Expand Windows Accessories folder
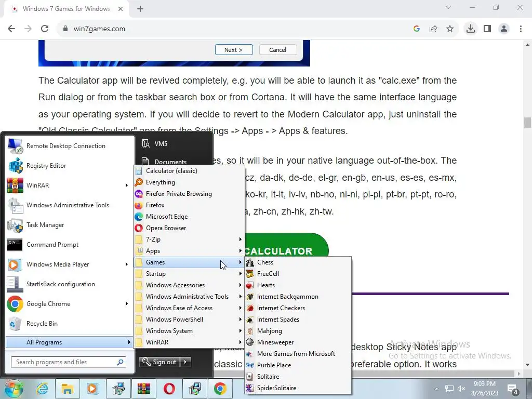This screenshot has width=532, height=399. coord(189,285)
